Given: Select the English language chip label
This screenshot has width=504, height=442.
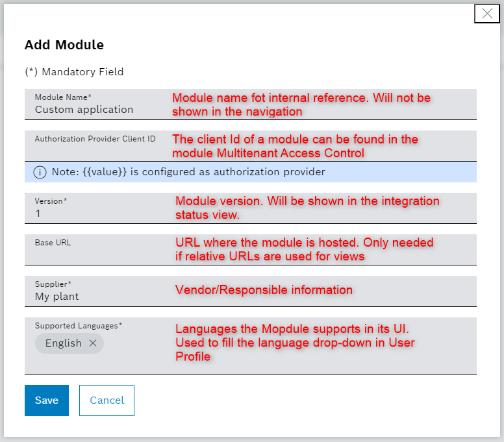Looking at the screenshot, I should [x=64, y=343].
